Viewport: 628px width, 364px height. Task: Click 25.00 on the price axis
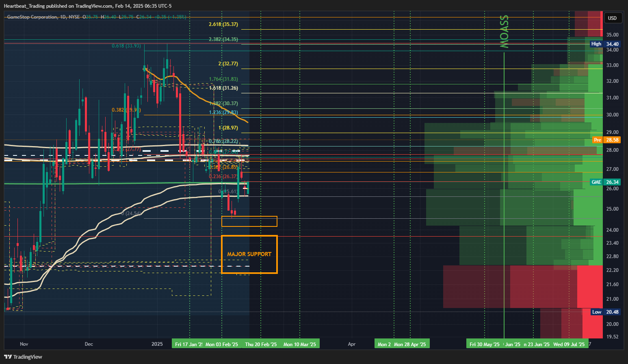coord(612,209)
